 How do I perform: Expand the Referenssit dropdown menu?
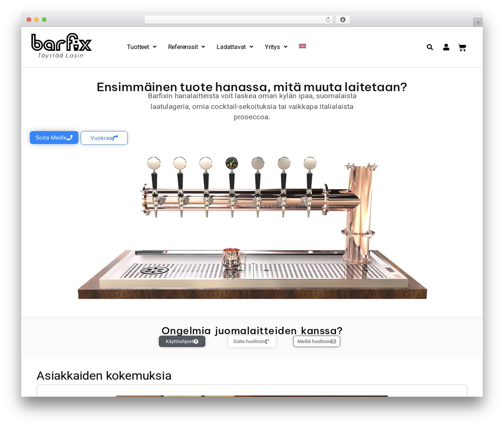(187, 47)
